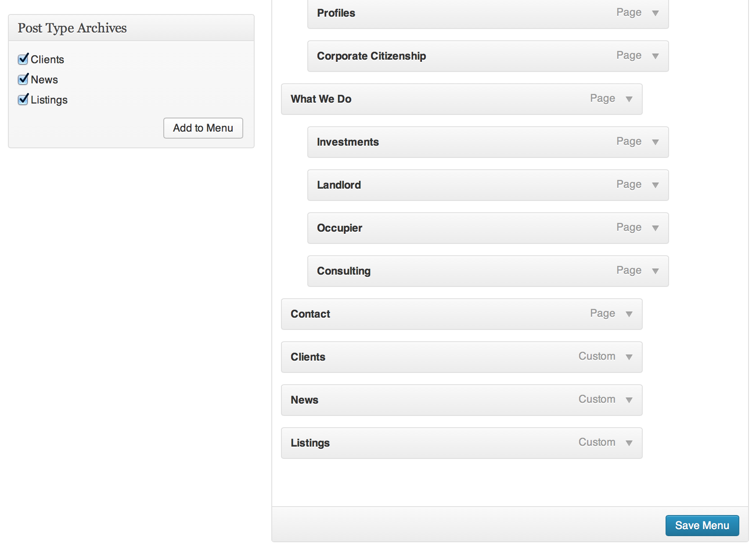Expand the Profiles menu item arrow
Image resolution: width=756 pixels, height=544 pixels.
(x=655, y=13)
